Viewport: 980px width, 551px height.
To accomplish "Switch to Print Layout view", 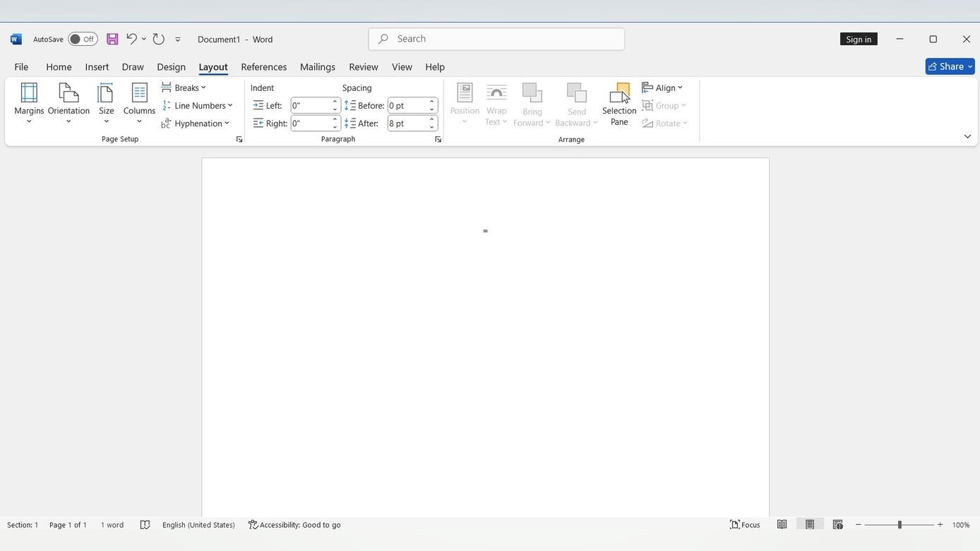I will click(810, 524).
